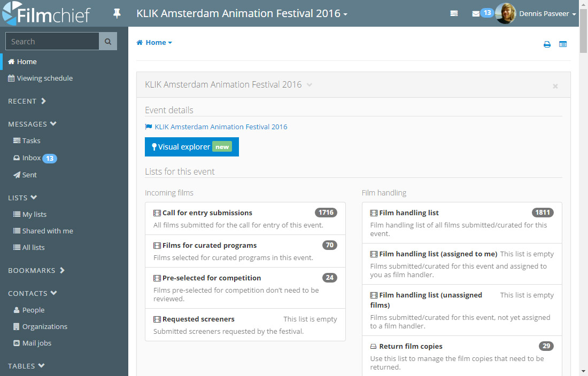
Task: Click the list view icon beside print
Action: [563, 44]
